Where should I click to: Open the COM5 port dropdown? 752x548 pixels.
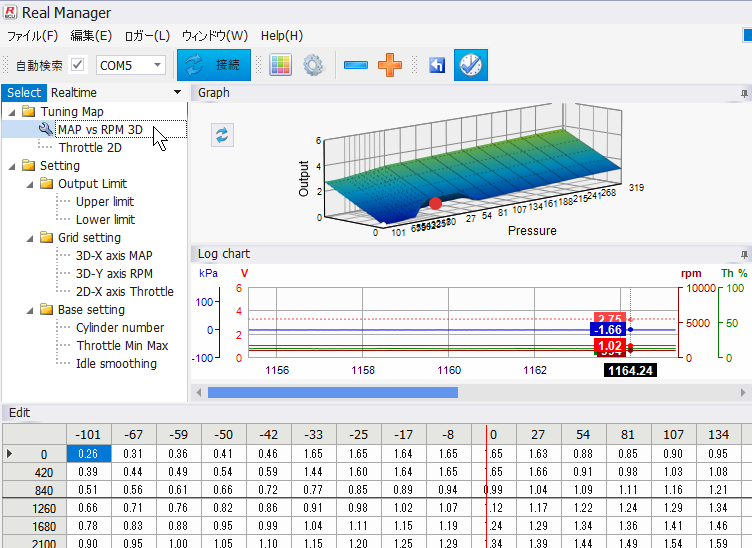point(157,65)
